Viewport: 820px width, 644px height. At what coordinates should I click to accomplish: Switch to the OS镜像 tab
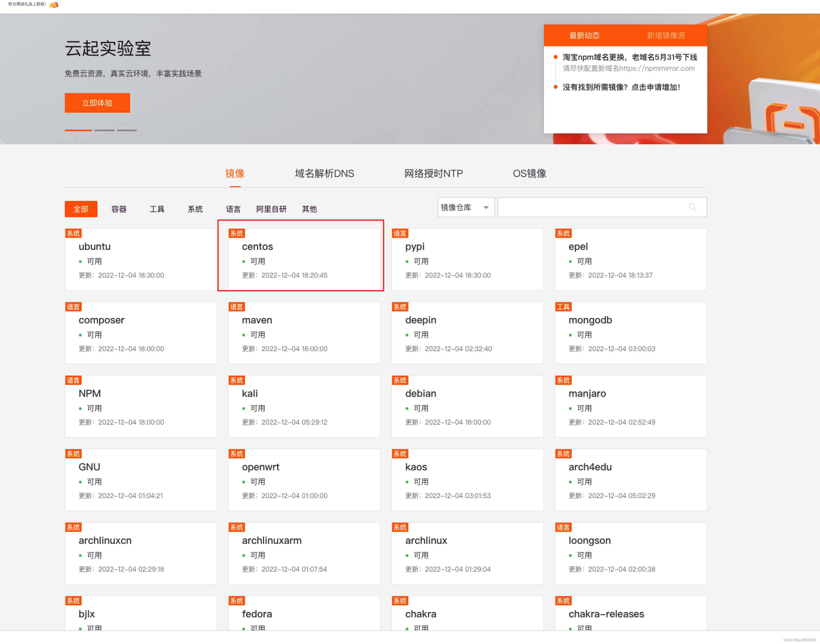529,173
